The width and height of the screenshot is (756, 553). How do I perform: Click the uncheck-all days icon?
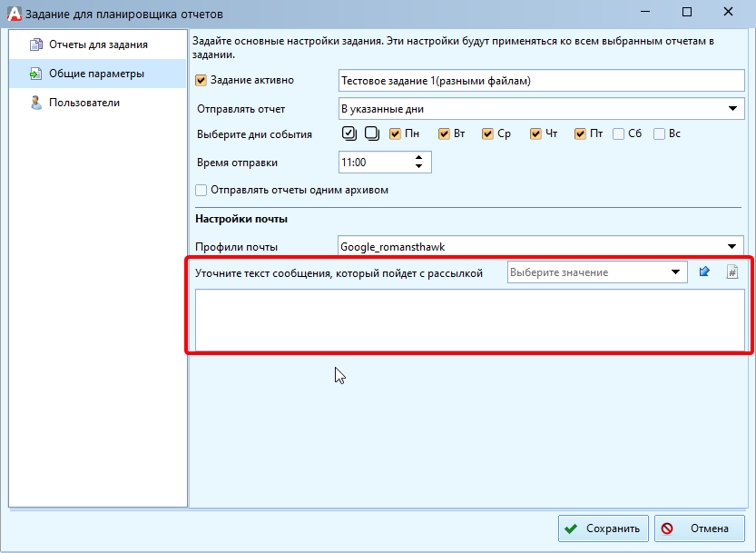click(371, 133)
